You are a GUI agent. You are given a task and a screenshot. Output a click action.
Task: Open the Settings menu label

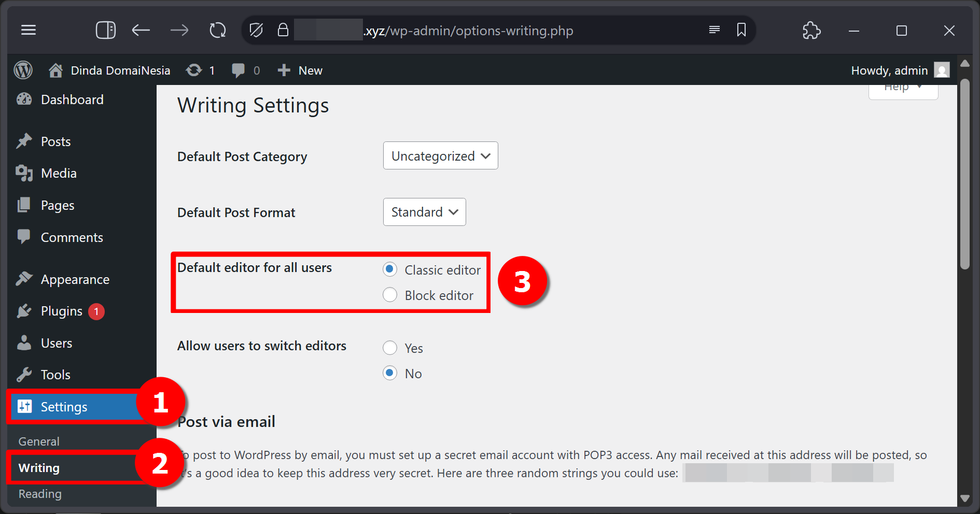pos(64,407)
